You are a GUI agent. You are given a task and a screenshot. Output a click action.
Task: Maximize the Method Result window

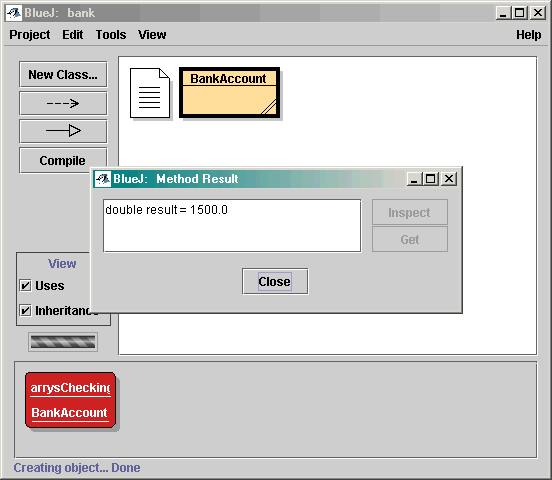click(431, 179)
